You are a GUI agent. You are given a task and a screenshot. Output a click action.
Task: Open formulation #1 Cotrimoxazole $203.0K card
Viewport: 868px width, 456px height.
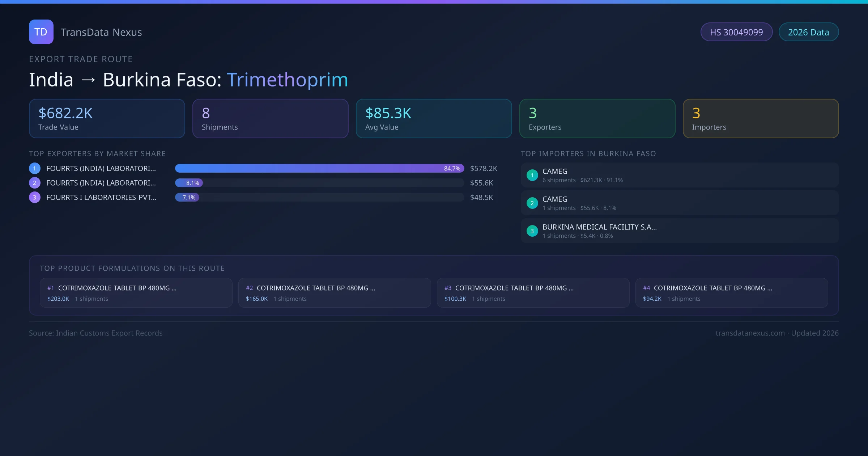(136, 293)
